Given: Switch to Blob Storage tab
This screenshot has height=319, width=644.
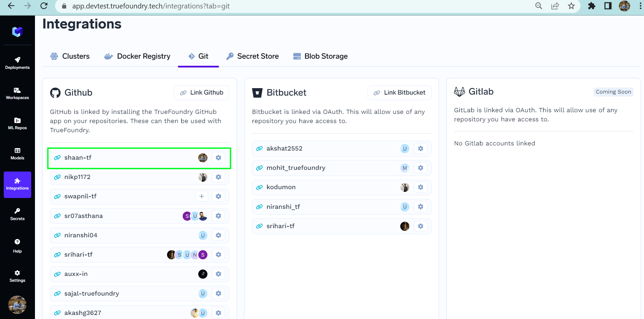Looking at the screenshot, I should (320, 56).
